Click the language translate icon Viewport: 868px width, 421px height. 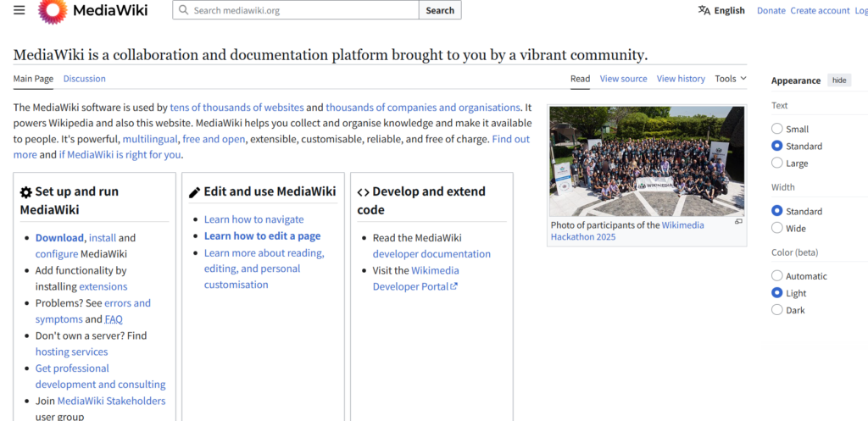point(704,10)
